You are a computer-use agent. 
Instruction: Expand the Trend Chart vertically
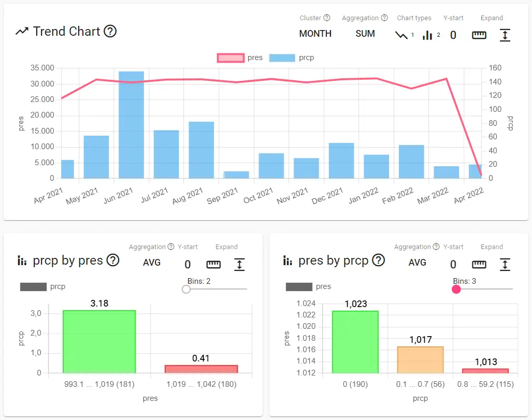point(505,35)
